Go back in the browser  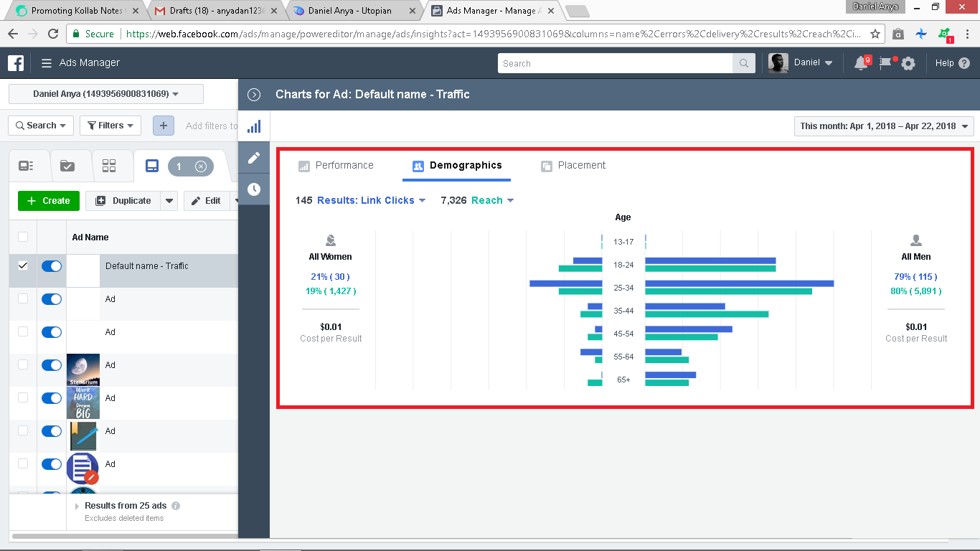13,34
